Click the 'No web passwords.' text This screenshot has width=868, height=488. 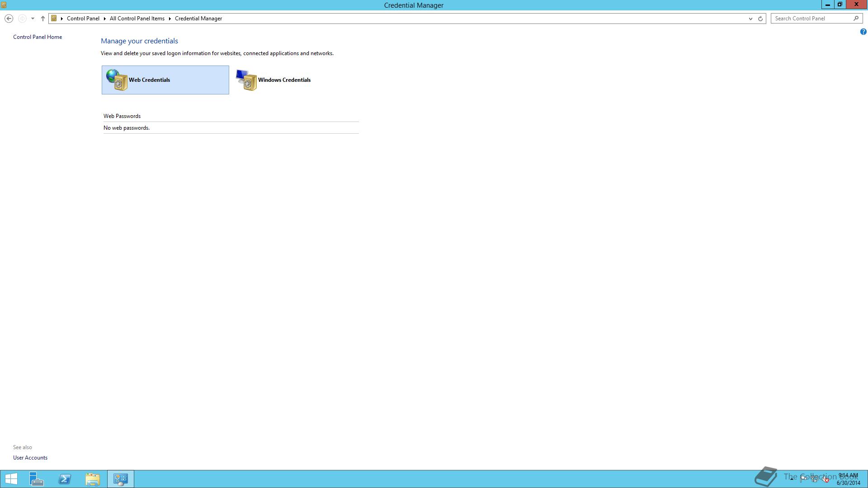pos(127,128)
